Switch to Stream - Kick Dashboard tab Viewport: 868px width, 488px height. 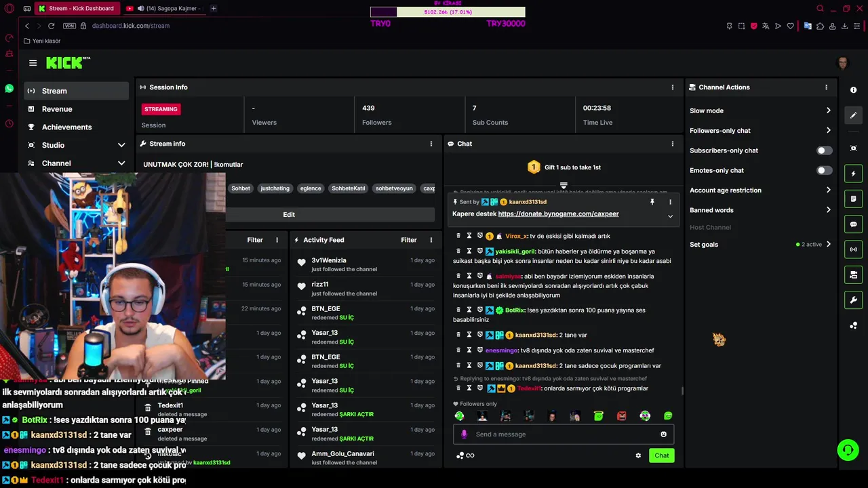(x=77, y=9)
